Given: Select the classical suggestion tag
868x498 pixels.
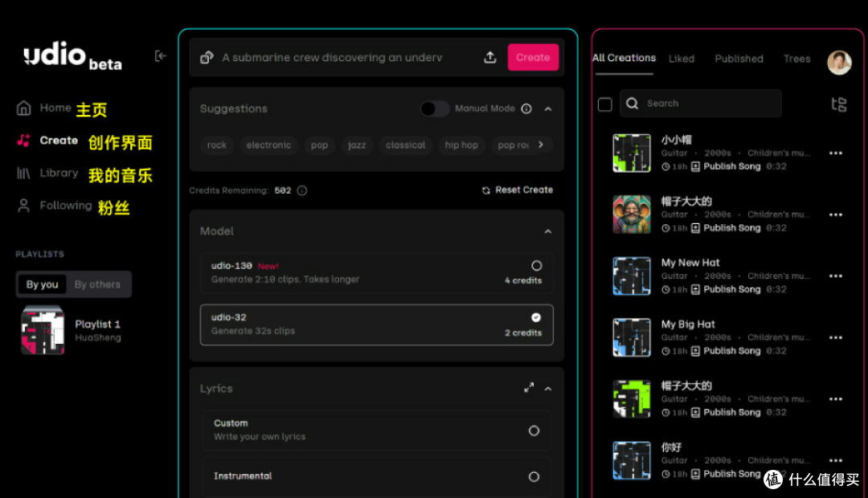Looking at the screenshot, I should point(406,145).
